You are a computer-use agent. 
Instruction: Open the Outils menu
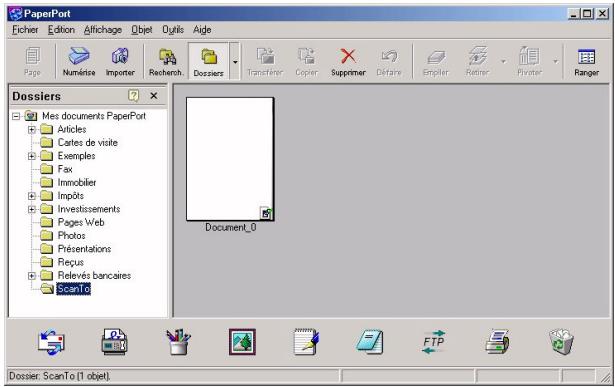(x=173, y=30)
